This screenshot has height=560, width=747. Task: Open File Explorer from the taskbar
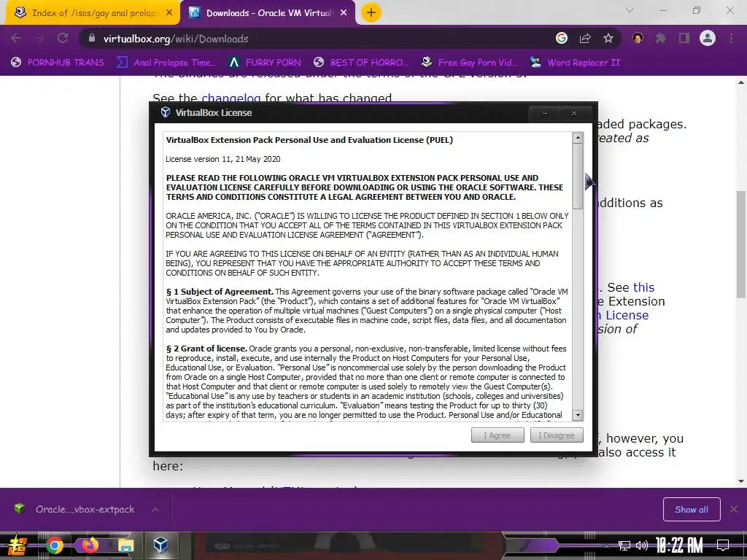point(125,545)
